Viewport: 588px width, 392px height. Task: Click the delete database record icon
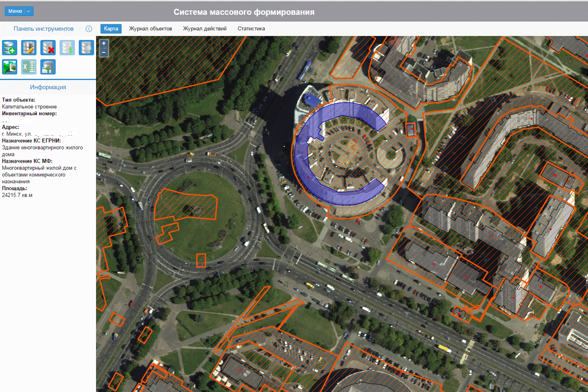pyautogui.click(x=48, y=48)
